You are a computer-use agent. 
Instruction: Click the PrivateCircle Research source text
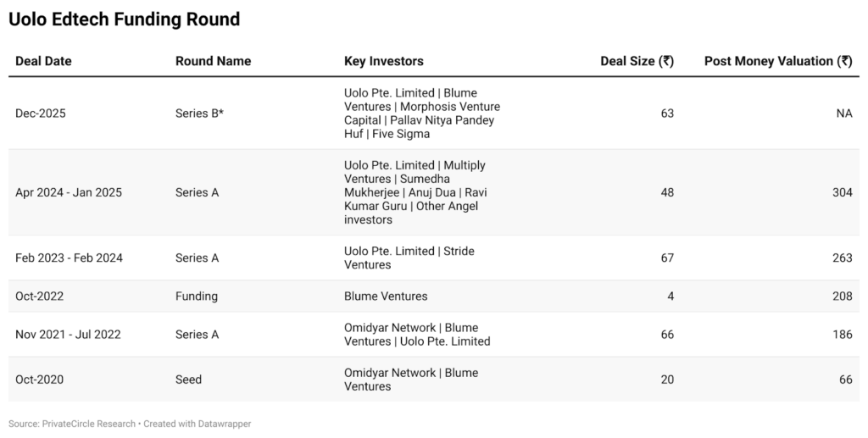tap(88, 424)
